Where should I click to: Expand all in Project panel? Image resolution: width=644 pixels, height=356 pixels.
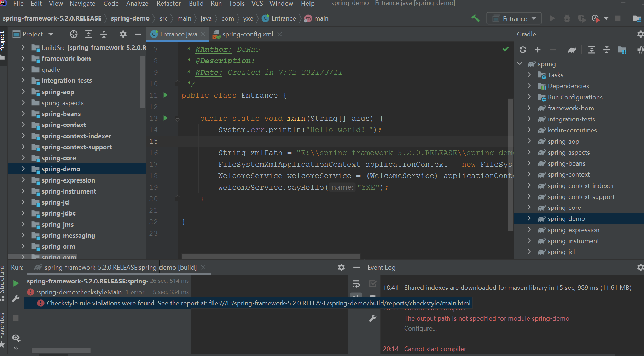coord(88,34)
